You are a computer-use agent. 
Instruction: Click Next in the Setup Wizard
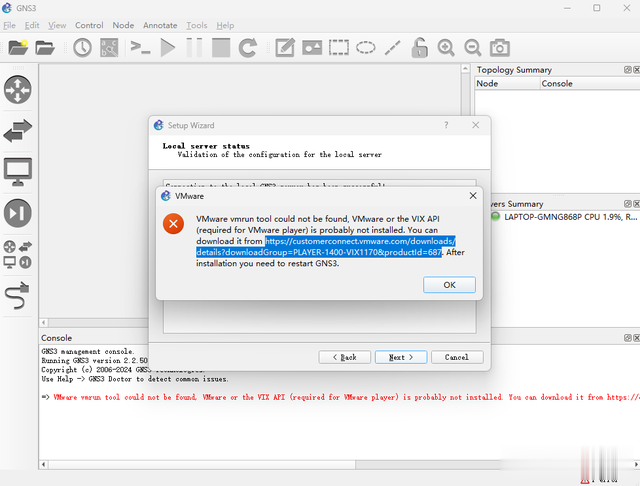401,357
